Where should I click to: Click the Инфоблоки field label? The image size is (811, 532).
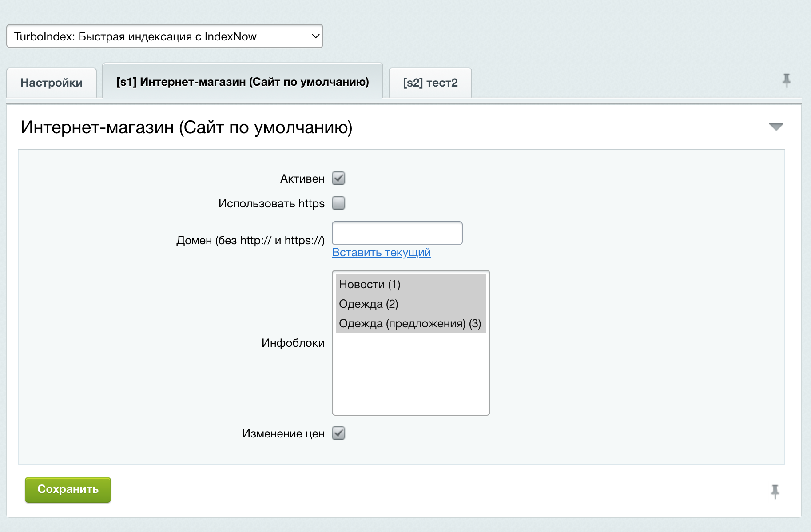pyautogui.click(x=293, y=343)
